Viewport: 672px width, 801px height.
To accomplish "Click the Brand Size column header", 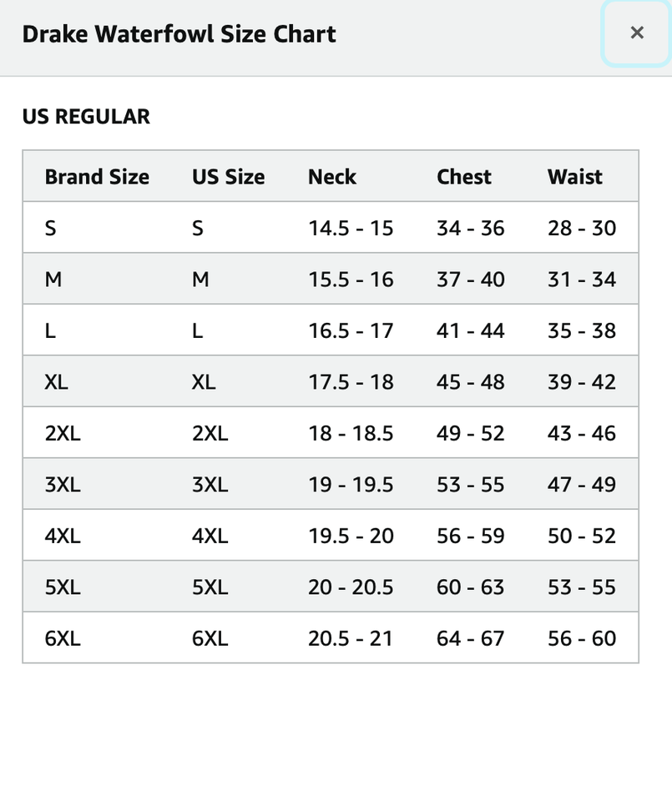I will 97,177.
